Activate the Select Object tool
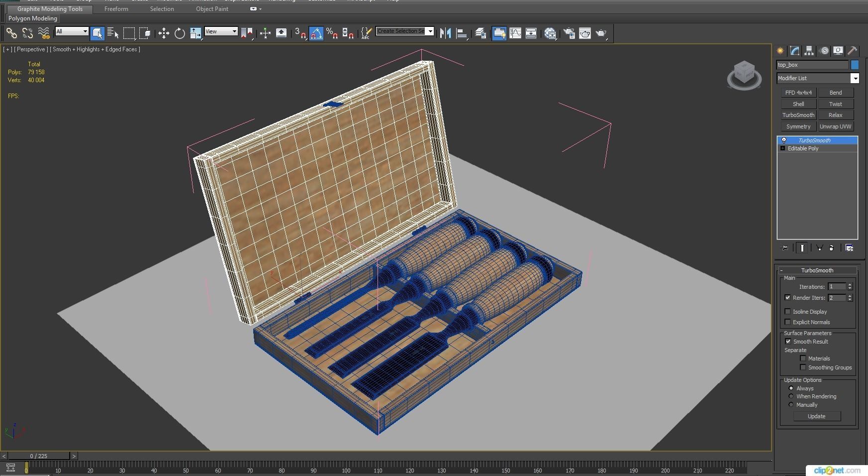 pos(97,33)
